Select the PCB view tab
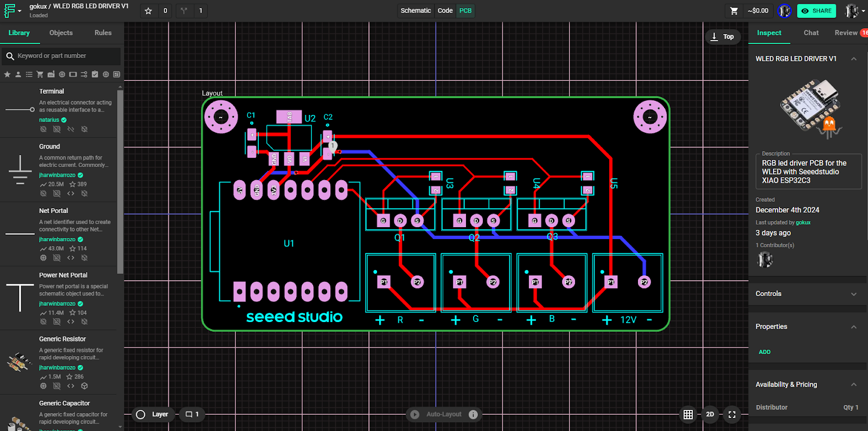Image resolution: width=868 pixels, height=431 pixels. pyautogui.click(x=465, y=11)
